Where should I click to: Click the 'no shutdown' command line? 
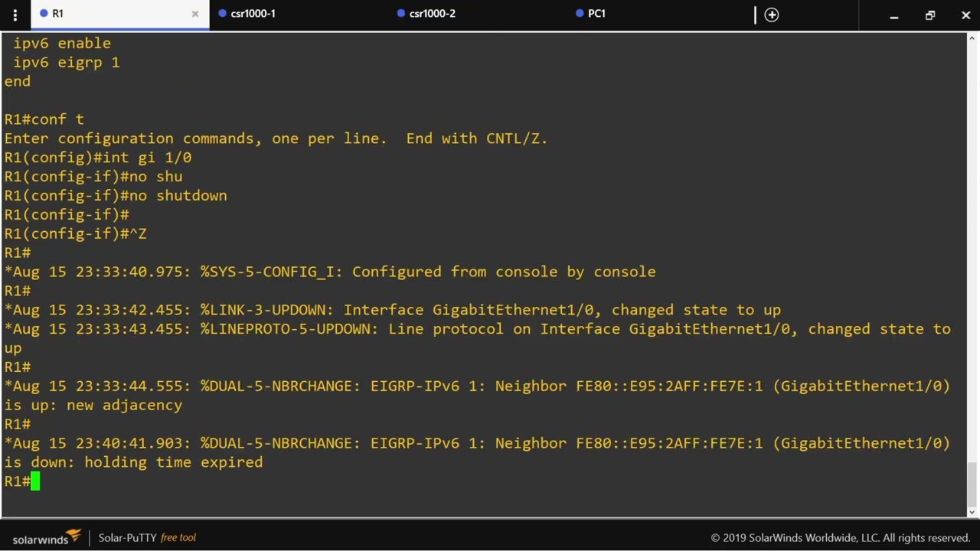tap(116, 196)
